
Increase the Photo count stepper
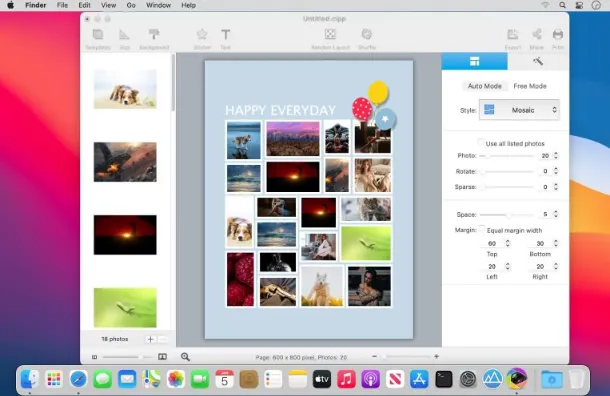click(556, 153)
